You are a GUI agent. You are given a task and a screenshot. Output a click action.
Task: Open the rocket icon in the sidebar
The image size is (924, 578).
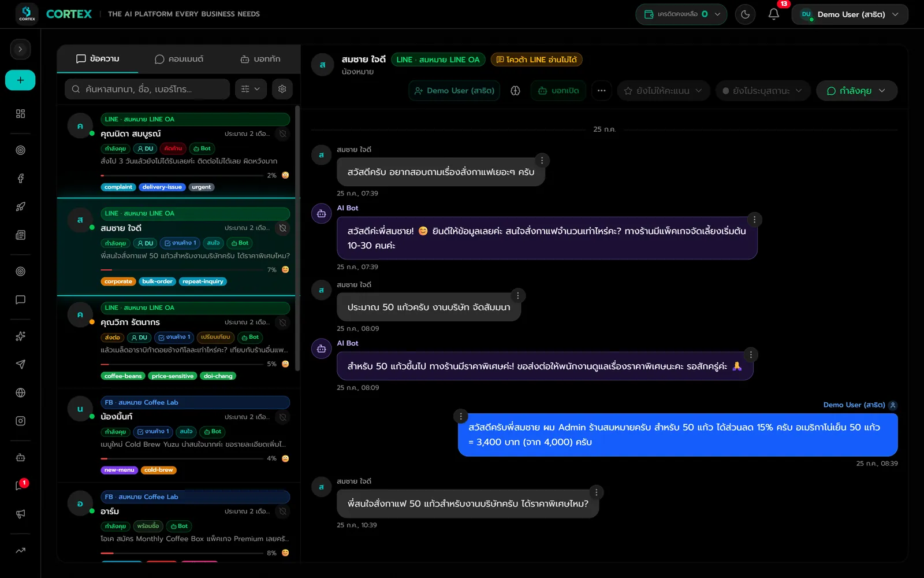(20, 207)
